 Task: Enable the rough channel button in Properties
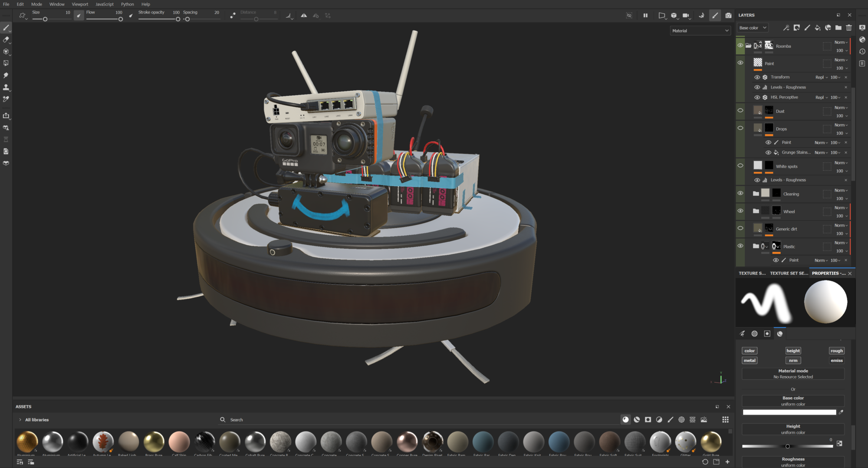(x=836, y=350)
